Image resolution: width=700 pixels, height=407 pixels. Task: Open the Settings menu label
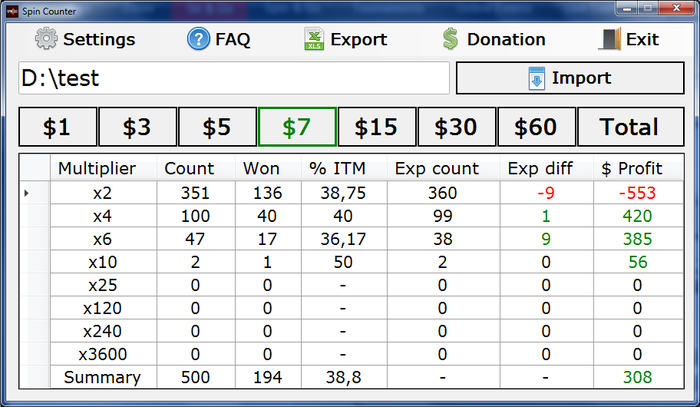99,39
